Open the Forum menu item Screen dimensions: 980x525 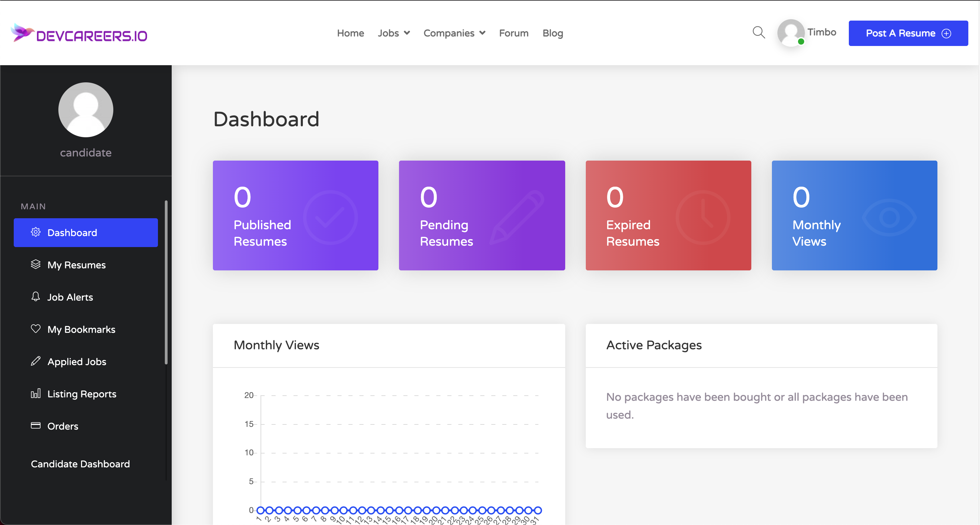click(514, 33)
